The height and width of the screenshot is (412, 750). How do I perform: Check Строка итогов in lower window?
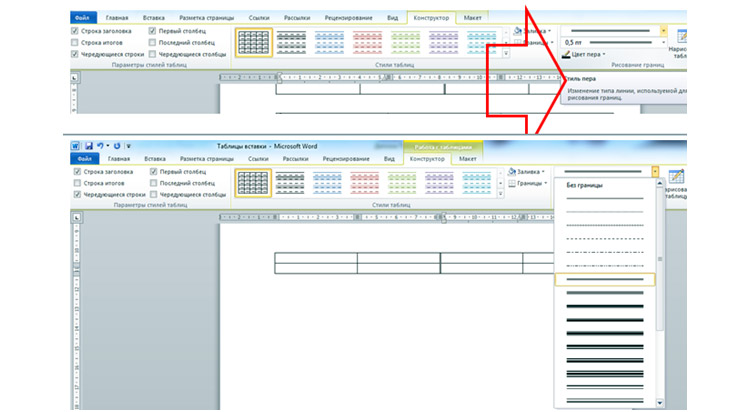click(77, 183)
